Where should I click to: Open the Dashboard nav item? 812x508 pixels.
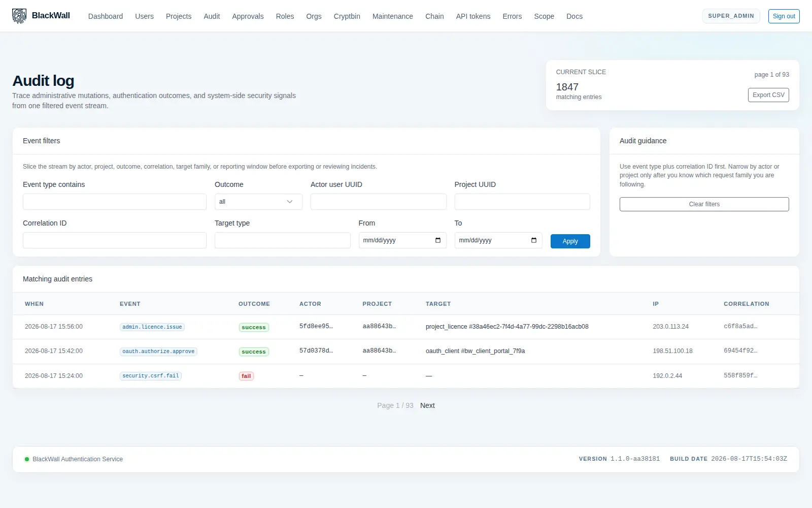106,16
